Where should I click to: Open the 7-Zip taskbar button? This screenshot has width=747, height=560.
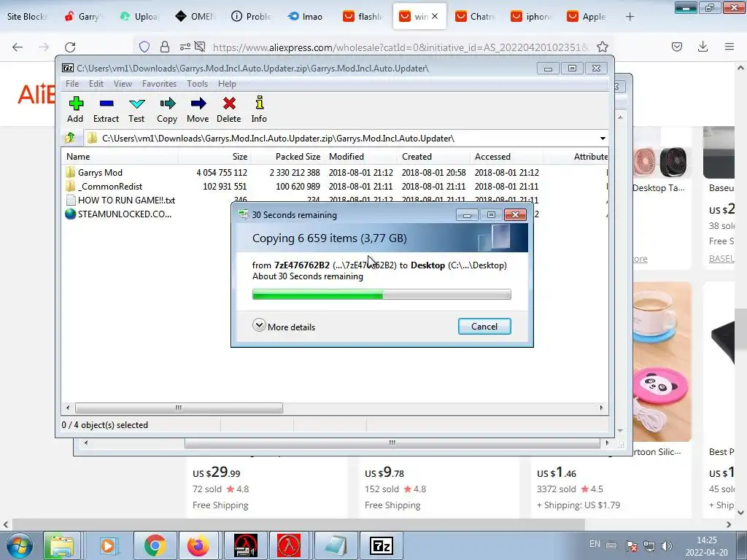[x=381, y=545]
